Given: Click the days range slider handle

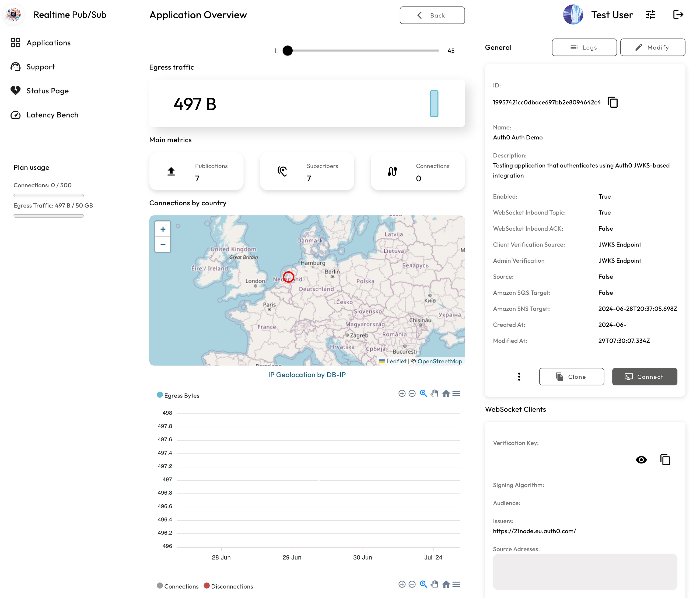Looking at the screenshot, I should (x=288, y=51).
